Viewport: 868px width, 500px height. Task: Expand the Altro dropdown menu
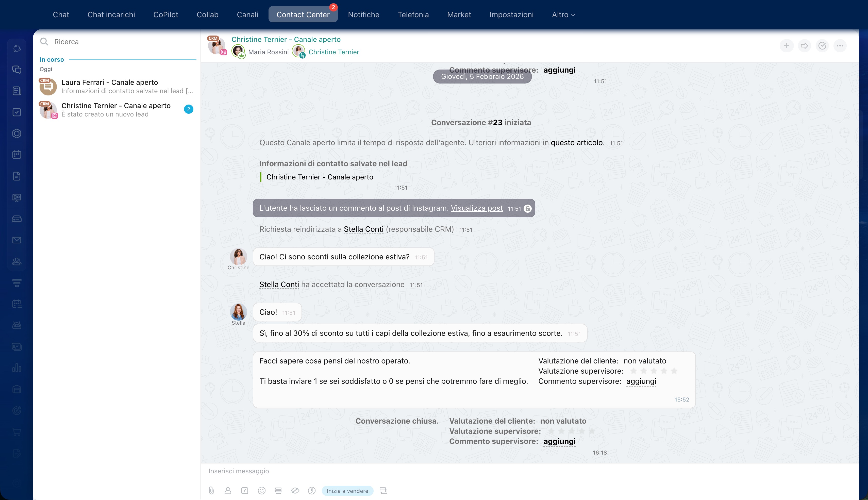[x=563, y=15]
